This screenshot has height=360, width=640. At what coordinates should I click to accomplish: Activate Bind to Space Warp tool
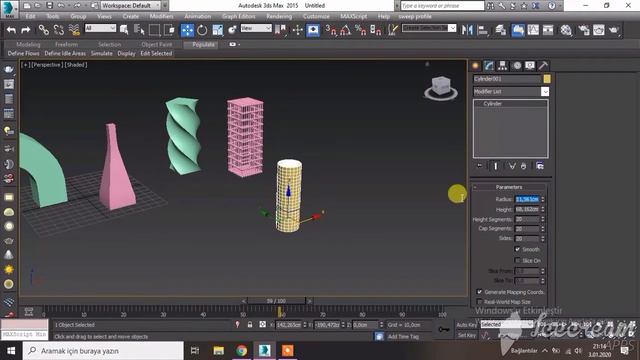(74, 30)
